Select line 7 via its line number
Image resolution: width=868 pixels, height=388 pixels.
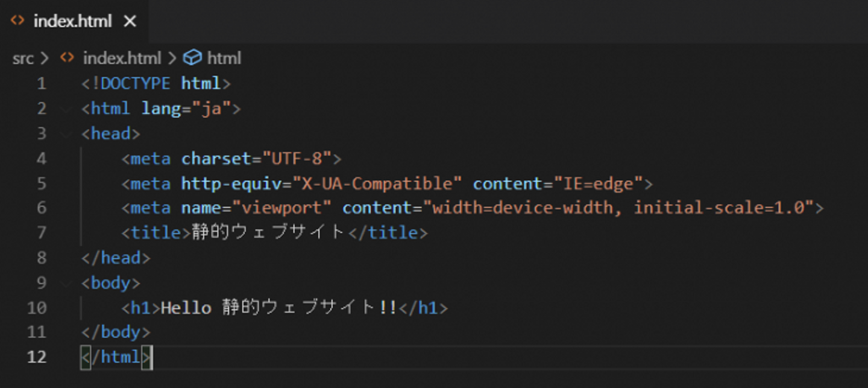click(x=41, y=232)
